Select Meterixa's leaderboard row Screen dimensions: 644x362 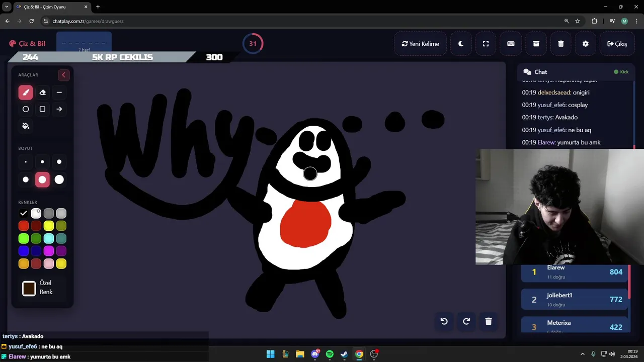tap(574, 325)
